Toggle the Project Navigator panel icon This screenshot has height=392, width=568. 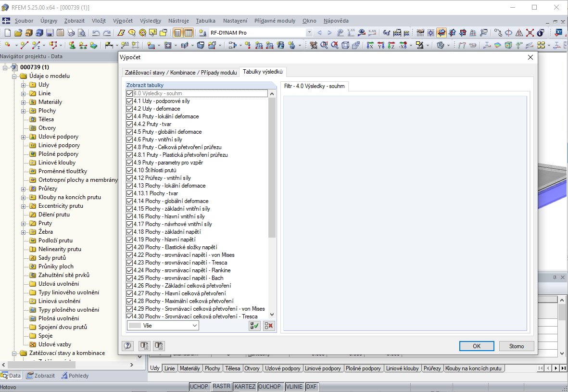pyautogui.click(x=177, y=33)
